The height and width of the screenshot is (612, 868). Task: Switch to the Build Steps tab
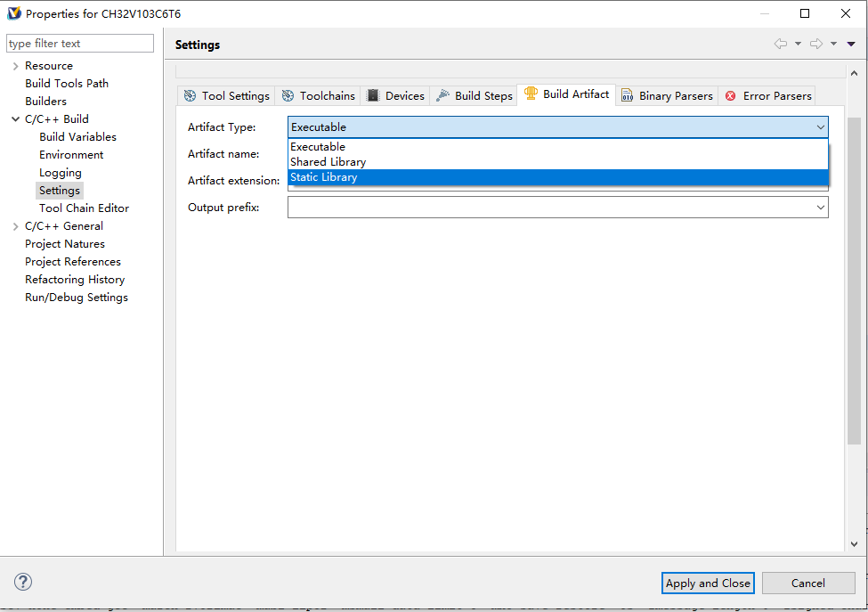pyautogui.click(x=474, y=96)
